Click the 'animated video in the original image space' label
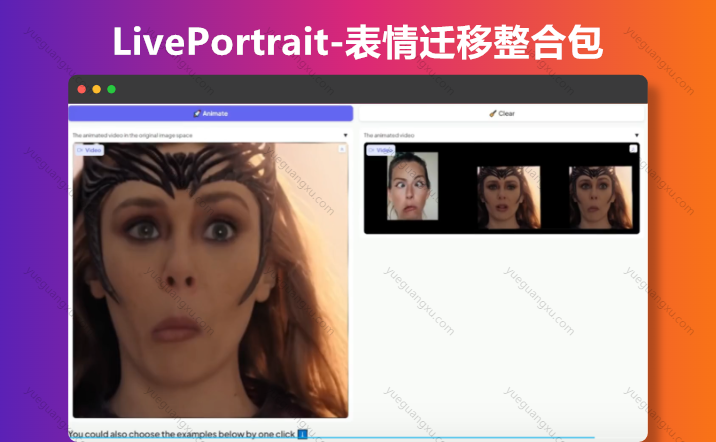 tap(130, 135)
